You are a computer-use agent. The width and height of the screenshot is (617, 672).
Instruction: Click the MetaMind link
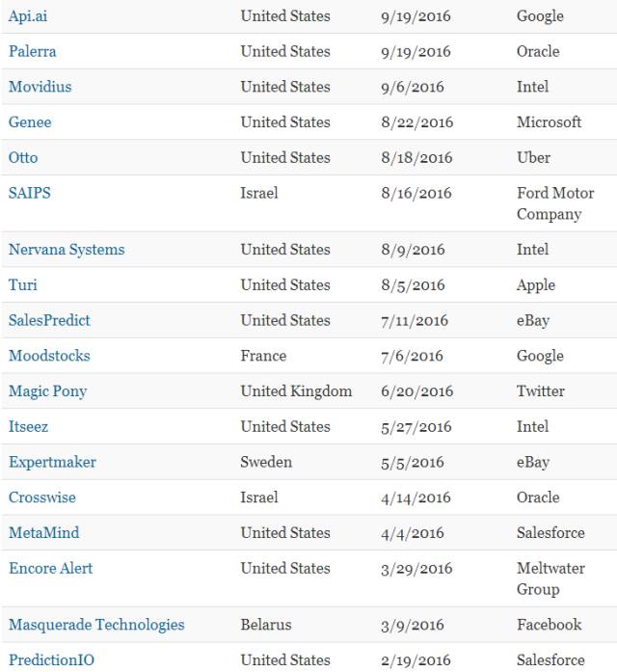[43, 532]
